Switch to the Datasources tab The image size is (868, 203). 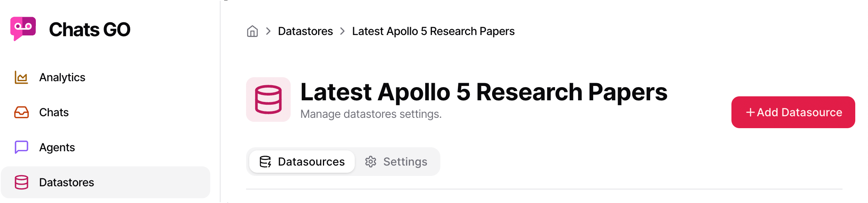(302, 162)
